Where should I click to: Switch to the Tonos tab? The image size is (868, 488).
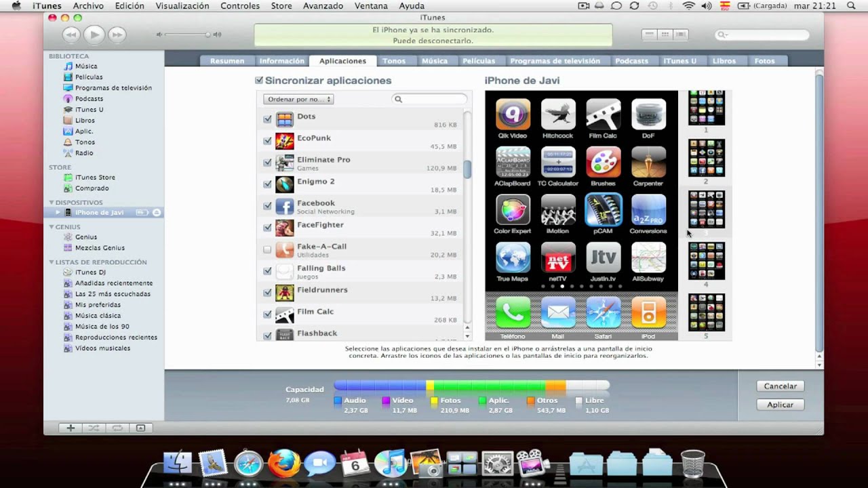pos(394,61)
